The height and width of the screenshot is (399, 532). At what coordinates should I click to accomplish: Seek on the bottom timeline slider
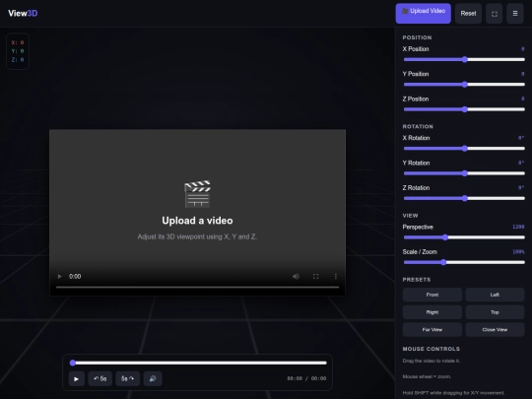[x=198, y=363]
